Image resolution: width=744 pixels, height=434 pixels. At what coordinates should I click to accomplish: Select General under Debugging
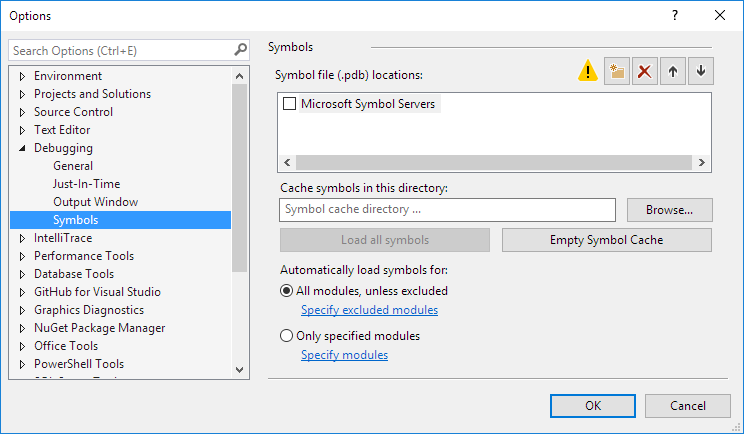(73, 166)
